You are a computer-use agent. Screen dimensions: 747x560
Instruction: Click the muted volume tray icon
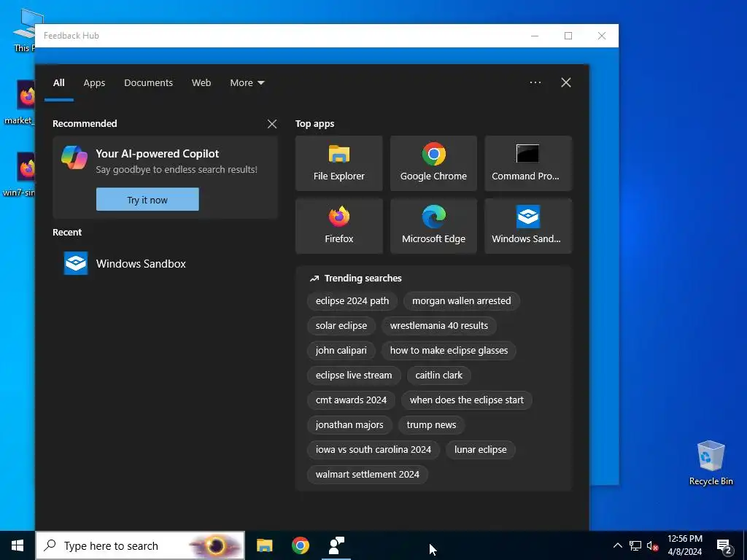[652, 545]
